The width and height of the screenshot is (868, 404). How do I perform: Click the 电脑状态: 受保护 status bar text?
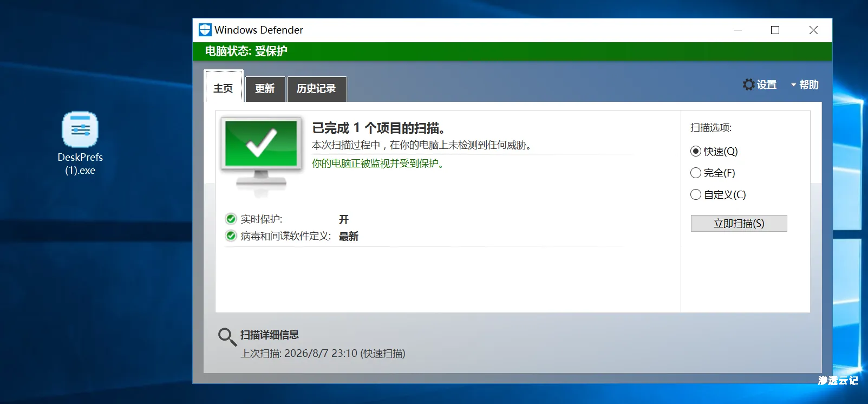pos(246,51)
